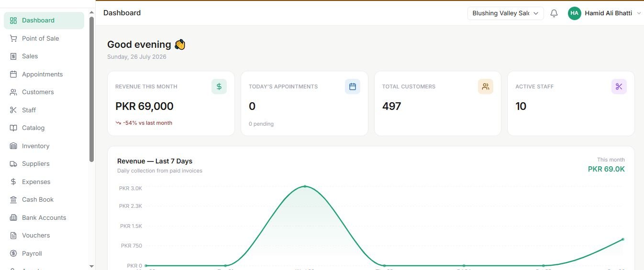
Task: Click the Dashboard grid icon in sidebar
Action: click(13, 21)
